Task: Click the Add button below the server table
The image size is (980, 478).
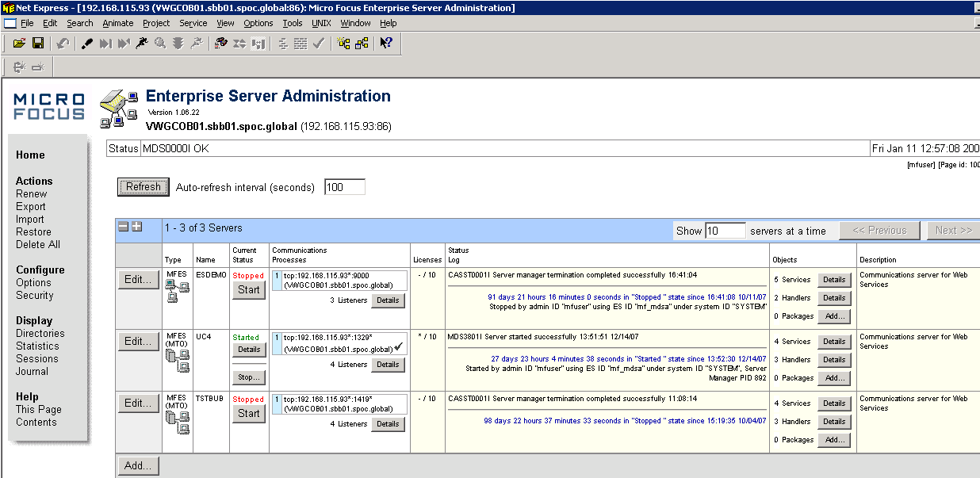Action: 138,465
